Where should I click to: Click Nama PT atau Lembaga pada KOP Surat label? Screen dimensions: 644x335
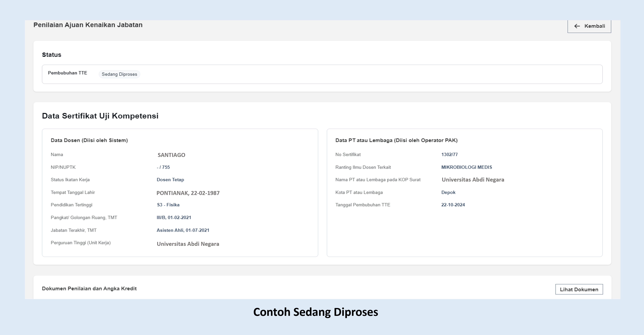[x=378, y=180]
